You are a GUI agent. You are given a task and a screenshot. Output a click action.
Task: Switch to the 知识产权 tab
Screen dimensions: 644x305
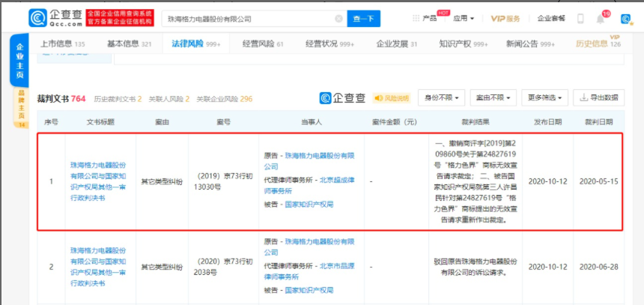460,44
